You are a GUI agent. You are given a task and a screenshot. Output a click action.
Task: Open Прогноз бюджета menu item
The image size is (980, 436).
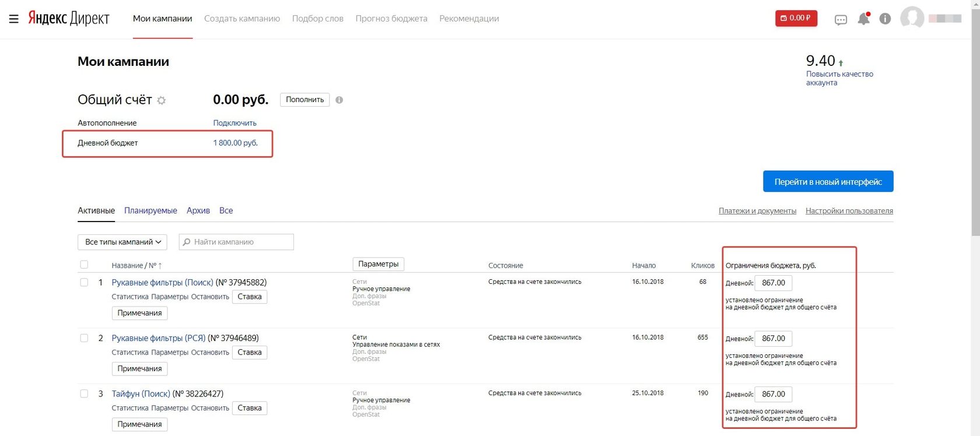coord(391,19)
